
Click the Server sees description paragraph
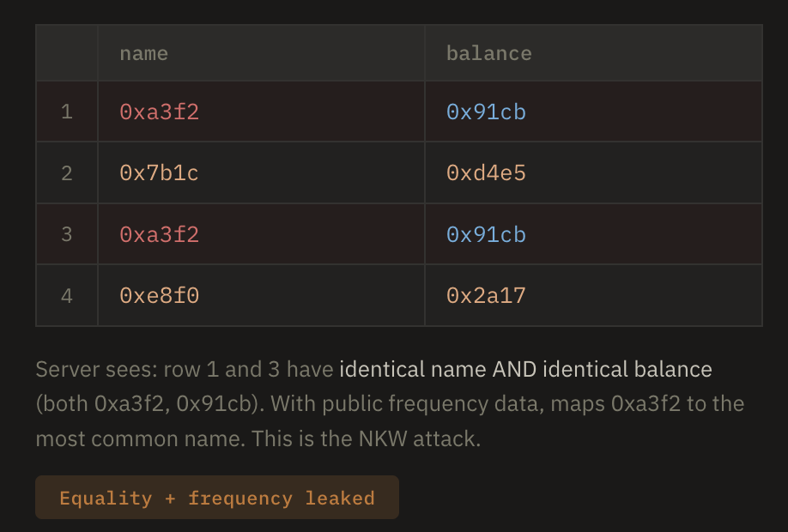[x=185, y=370]
